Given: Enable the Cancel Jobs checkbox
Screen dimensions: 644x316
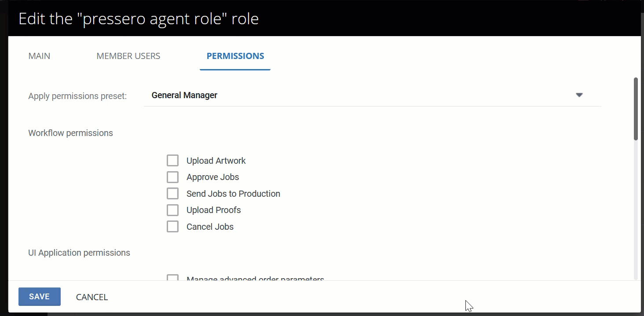Looking at the screenshot, I should click(172, 227).
